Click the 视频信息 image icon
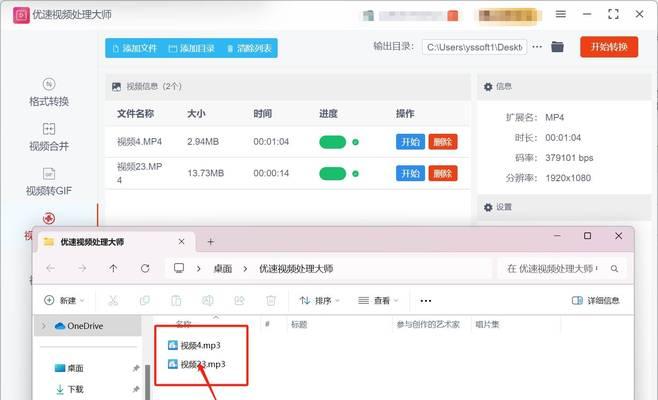 (116, 87)
